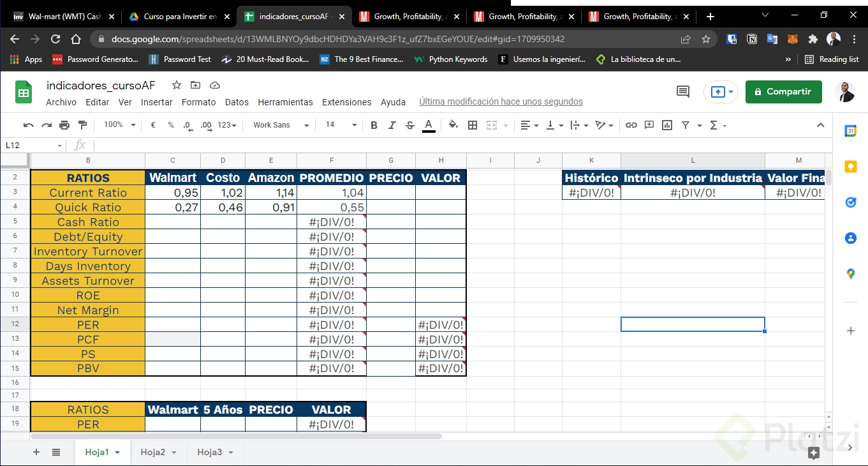This screenshot has width=868, height=466.
Task: Open the functions dropdown (Σ)
Action: pyautogui.click(x=717, y=125)
